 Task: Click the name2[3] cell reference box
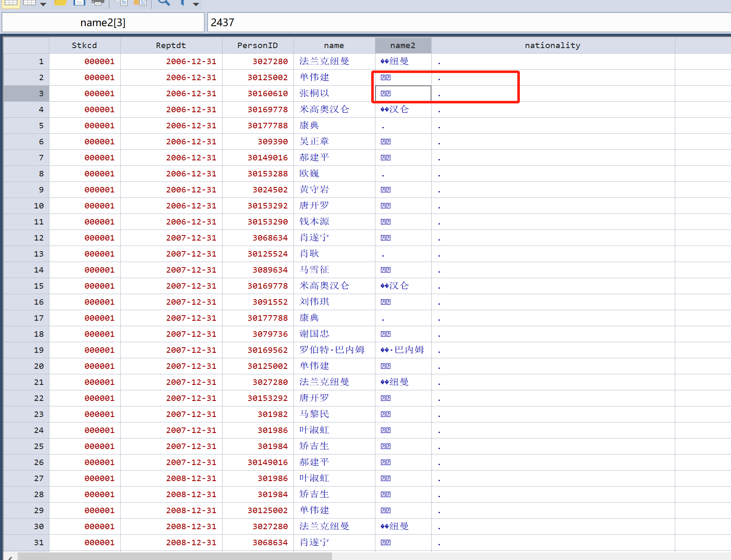[103, 22]
